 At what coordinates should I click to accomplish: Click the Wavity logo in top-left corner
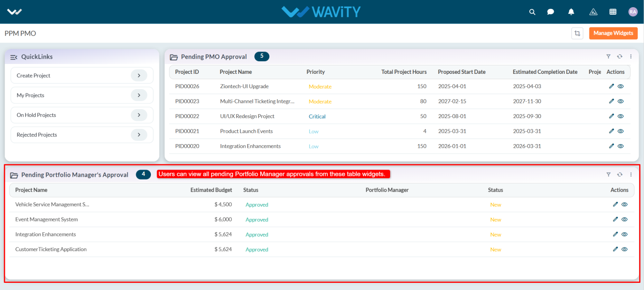[x=14, y=12]
